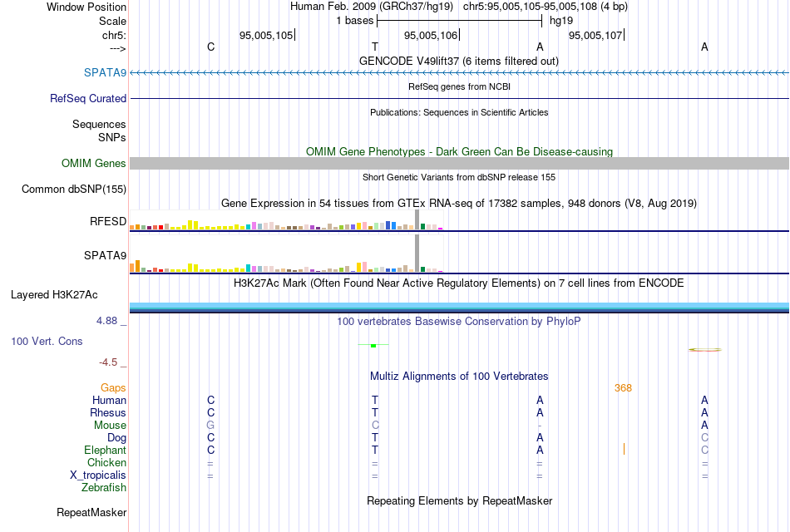Click the chr5:95,005,105-95,005,108 range text

coord(546,7)
